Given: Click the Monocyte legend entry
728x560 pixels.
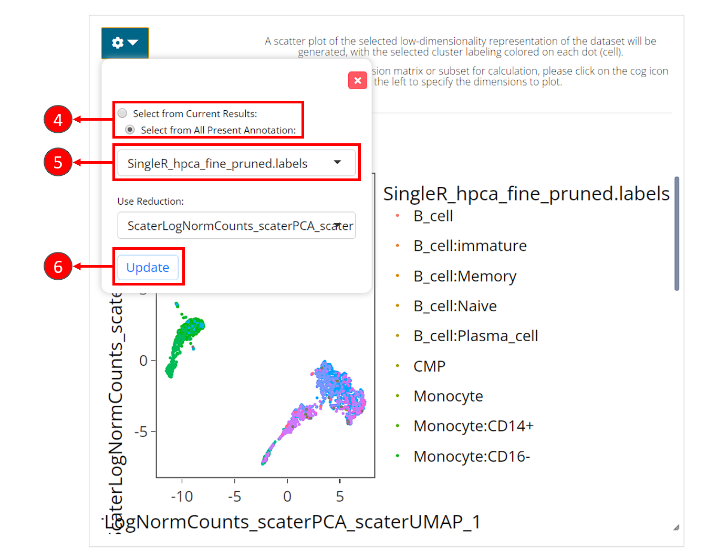Looking at the screenshot, I should pyautogui.click(x=448, y=396).
